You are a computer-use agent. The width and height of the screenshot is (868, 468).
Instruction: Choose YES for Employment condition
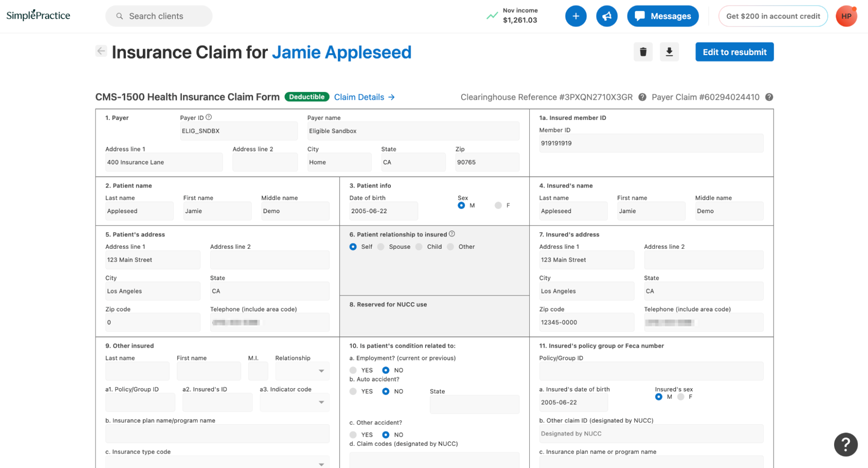(x=353, y=370)
